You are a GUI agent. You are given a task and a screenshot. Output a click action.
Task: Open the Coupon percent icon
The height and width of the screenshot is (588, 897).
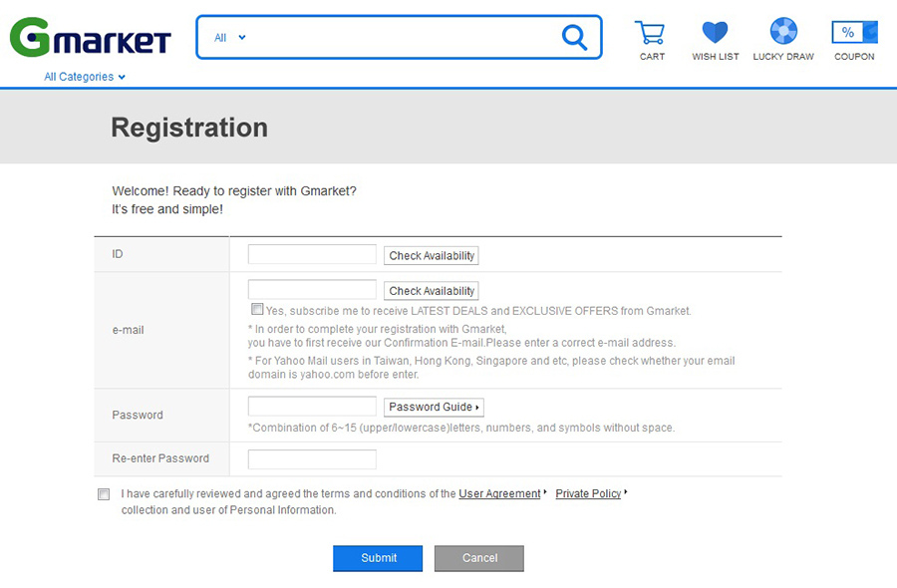tap(854, 33)
